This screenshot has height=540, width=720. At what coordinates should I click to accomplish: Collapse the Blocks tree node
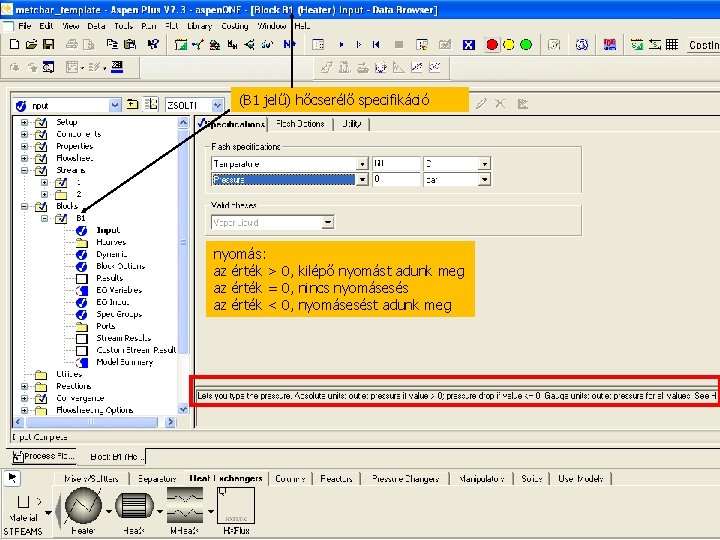(24, 206)
